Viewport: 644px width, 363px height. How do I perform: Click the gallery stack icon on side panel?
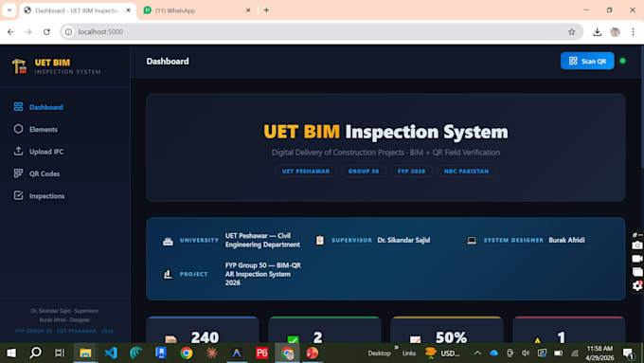pos(637,272)
